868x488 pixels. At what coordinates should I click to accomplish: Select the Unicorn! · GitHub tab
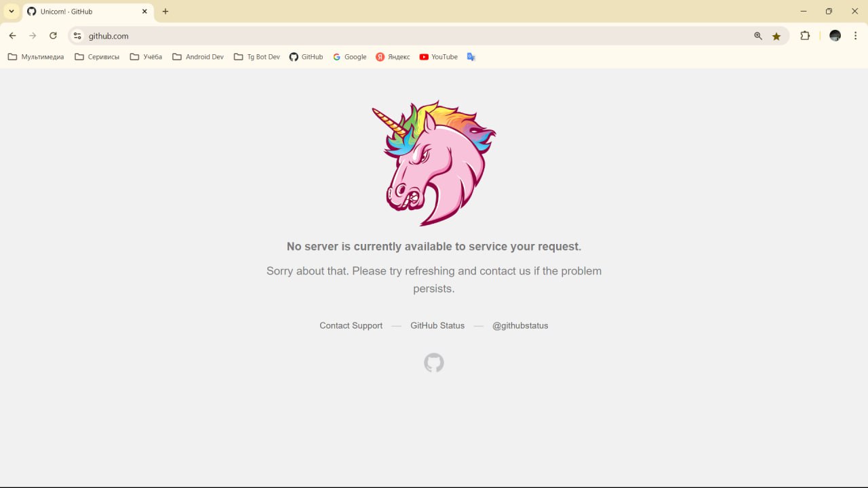pos(87,12)
